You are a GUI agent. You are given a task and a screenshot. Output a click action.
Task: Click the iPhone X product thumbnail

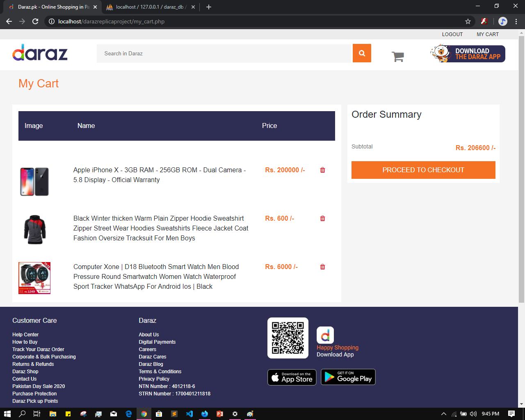34,181
